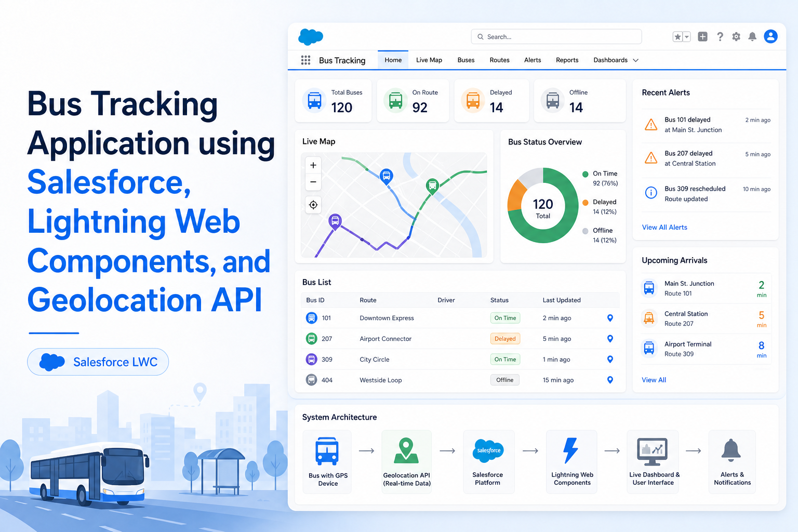Select the blue bus pin on map

coord(387,176)
